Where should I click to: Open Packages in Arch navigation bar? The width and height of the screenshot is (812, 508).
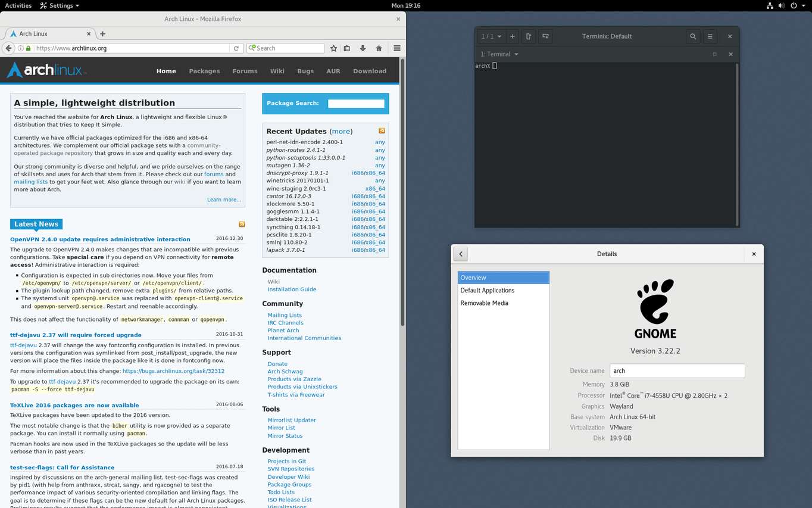[204, 71]
